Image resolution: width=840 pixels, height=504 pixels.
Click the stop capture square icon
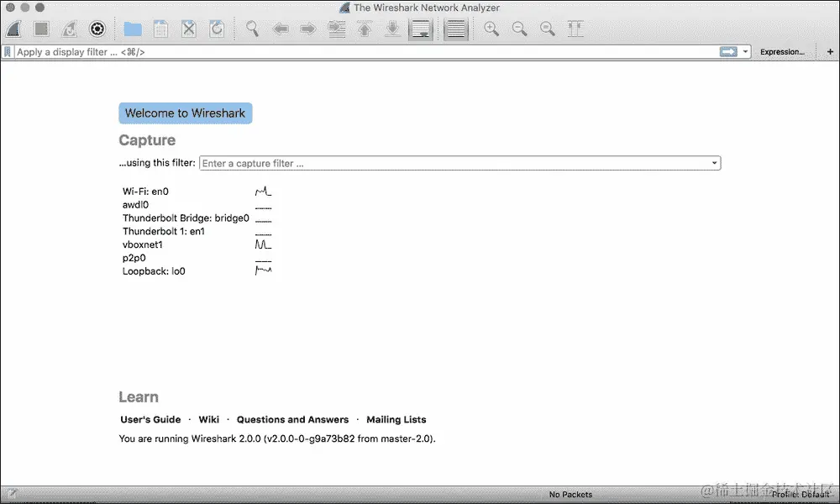41,29
